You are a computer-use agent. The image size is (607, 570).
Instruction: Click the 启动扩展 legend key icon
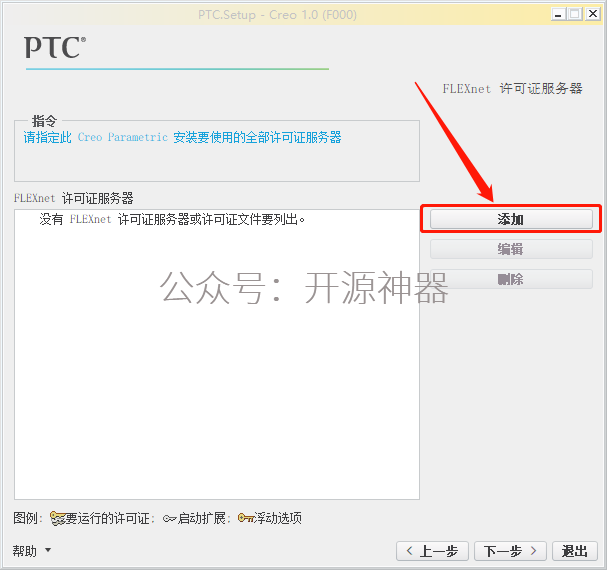tap(169, 518)
